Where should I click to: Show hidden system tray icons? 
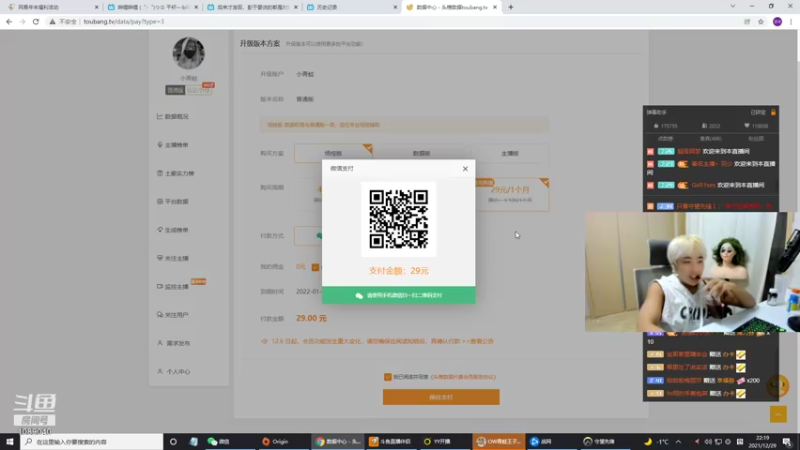click(x=678, y=441)
